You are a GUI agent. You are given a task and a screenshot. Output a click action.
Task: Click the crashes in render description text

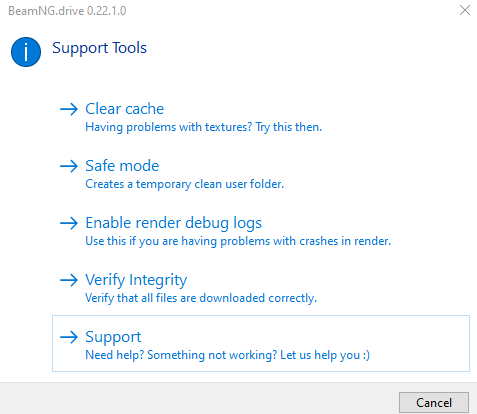point(238,241)
